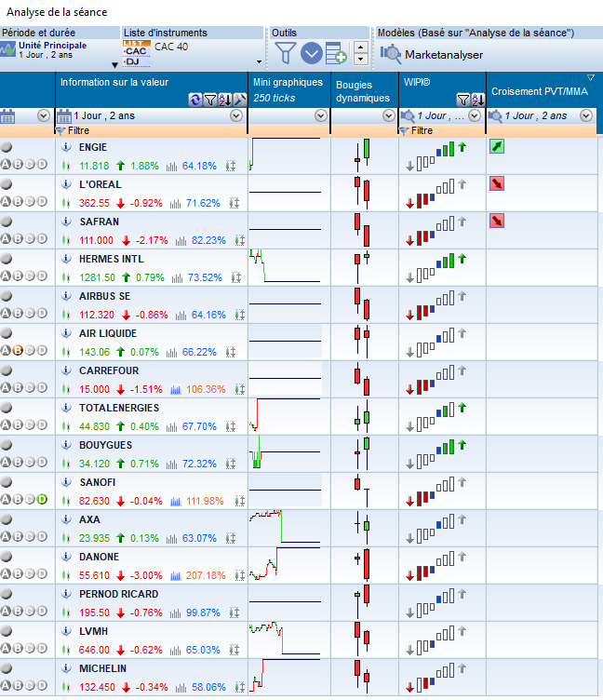
Task: Click the calendar icon in the first column header
Action: click(x=7, y=116)
